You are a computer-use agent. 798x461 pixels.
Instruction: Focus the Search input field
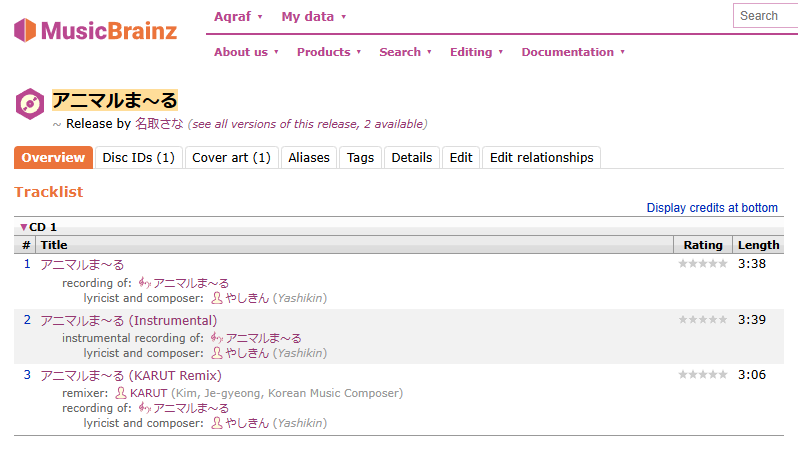click(x=766, y=16)
